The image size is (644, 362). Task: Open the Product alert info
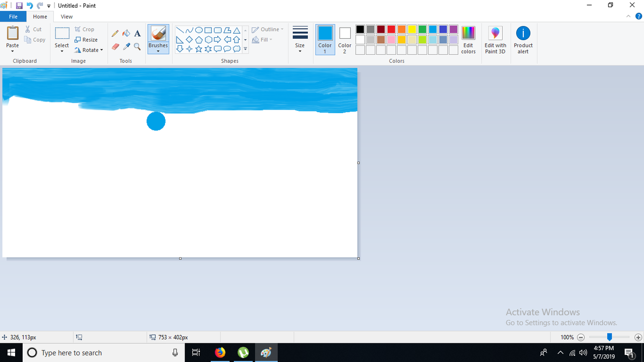coord(523,40)
